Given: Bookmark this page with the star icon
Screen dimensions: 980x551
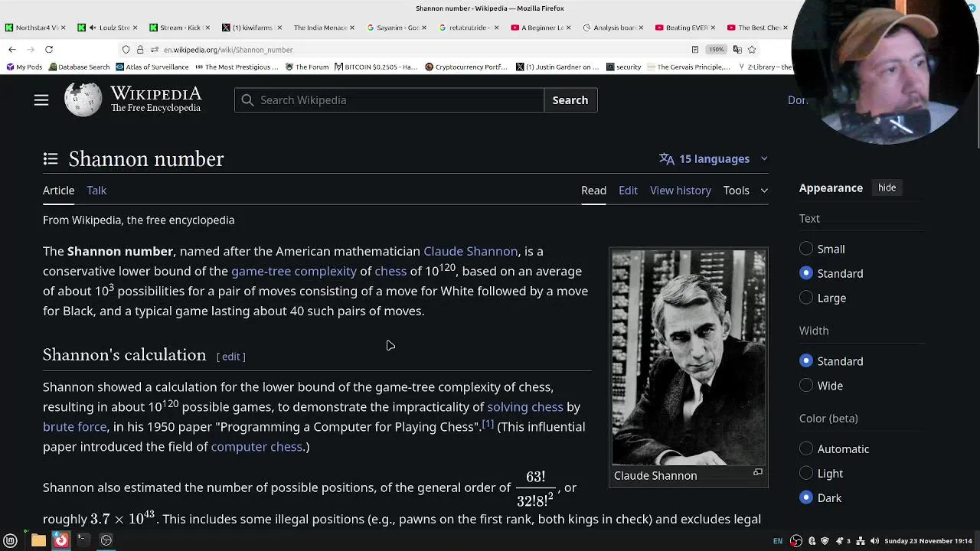Looking at the screenshot, I should (x=752, y=50).
